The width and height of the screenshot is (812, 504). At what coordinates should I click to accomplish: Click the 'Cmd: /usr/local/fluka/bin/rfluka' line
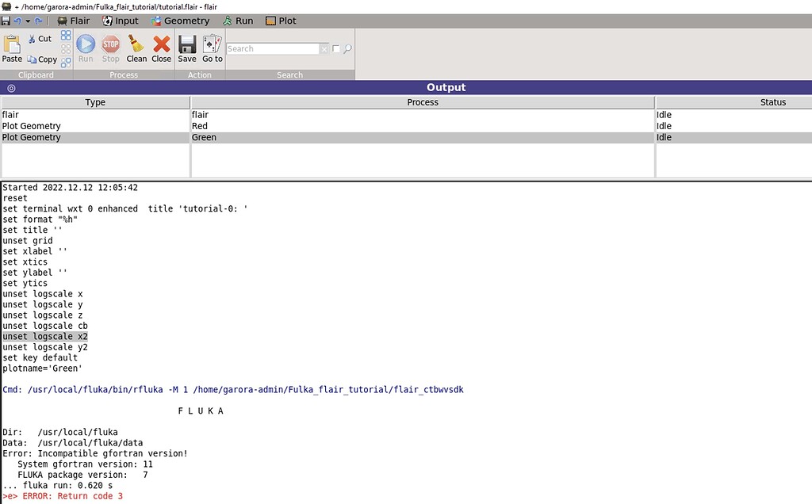[x=233, y=390]
